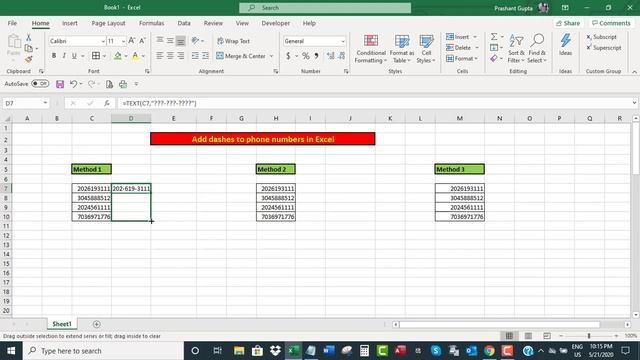The image size is (640, 360).
Task: Open the font name Calibri dropdown
Action: 103,41
